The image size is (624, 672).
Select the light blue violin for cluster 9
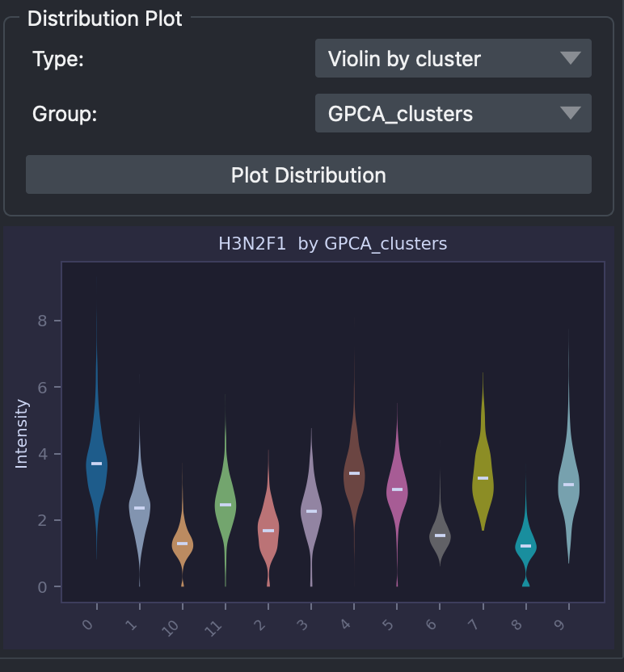[x=569, y=486]
